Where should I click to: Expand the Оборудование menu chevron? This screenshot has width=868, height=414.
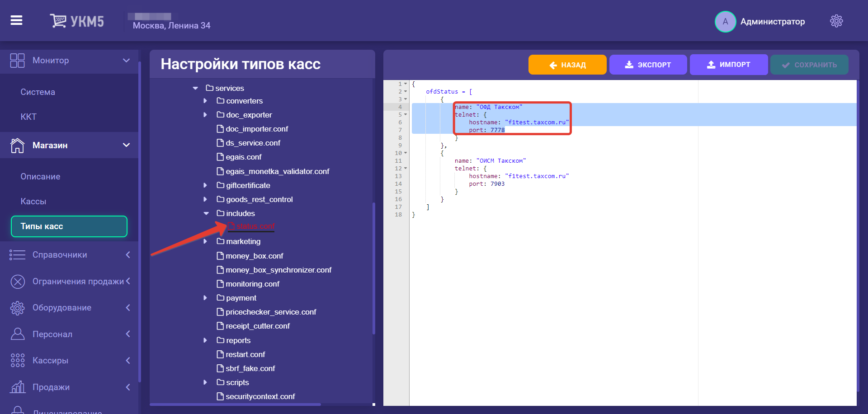(x=128, y=308)
